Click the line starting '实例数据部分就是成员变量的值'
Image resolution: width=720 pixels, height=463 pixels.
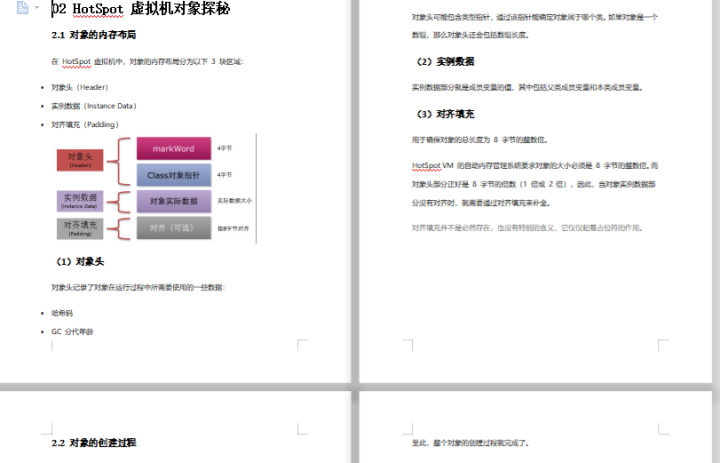527,87
